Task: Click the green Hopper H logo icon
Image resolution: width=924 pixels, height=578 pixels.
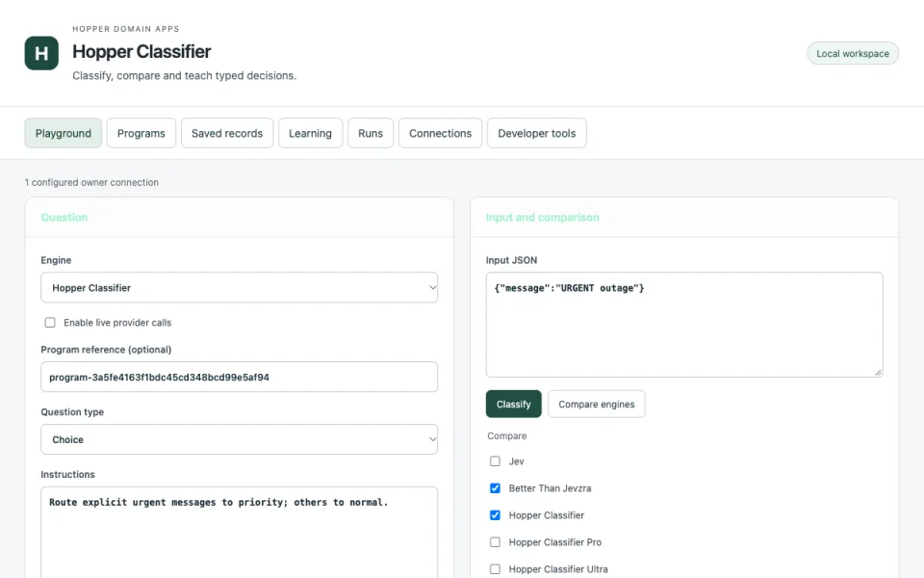Action: [x=41, y=53]
